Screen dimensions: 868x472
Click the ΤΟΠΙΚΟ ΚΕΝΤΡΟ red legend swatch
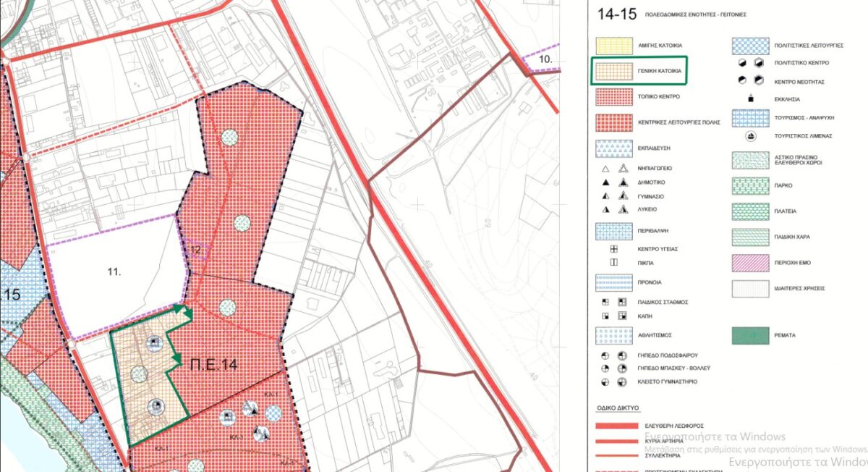coord(613,96)
